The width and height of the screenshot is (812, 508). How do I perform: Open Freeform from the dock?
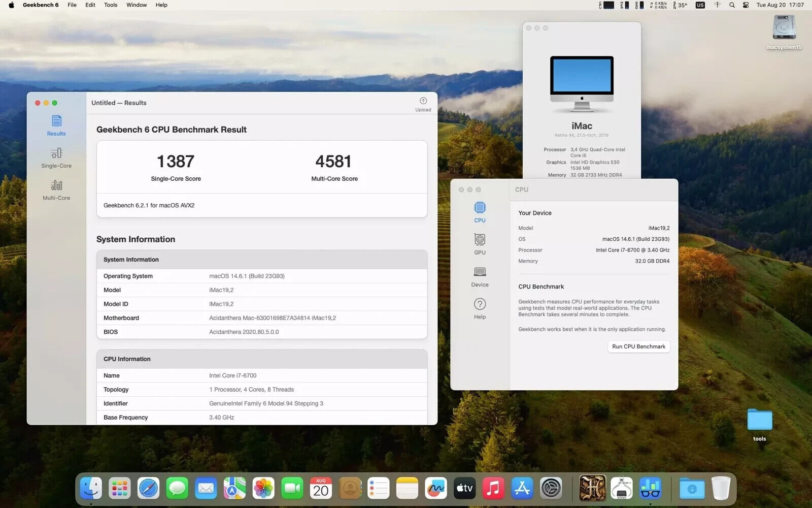pos(436,489)
